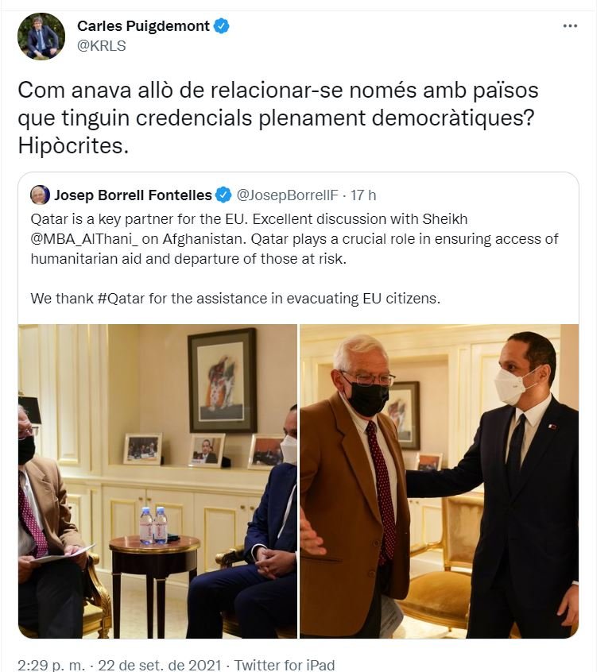Open the 17 h timestamp of quoted tweet
Viewport: 616px width, 672px height.
[x=363, y=195]
